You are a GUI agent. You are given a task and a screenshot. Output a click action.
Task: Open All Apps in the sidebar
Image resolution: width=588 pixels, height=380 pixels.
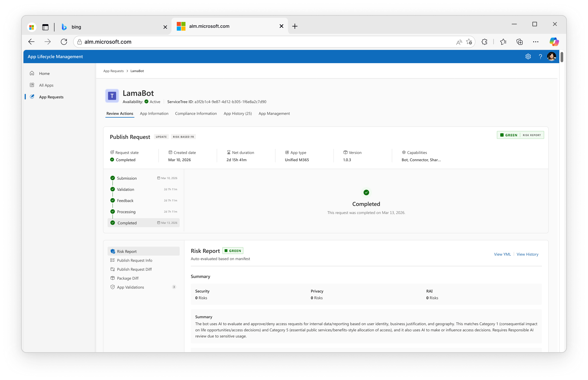point(46,85)
